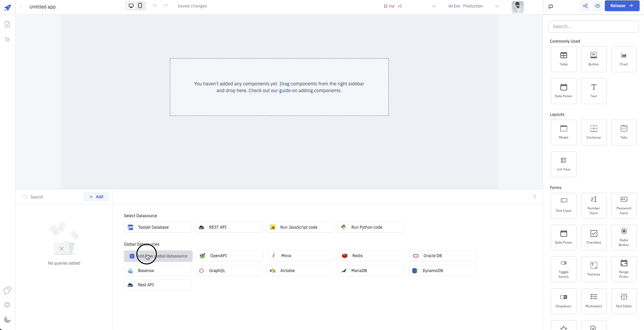Open the Pages panel in left sidebar
This screenshot has width=644, height=330.
tap(7, 24)
